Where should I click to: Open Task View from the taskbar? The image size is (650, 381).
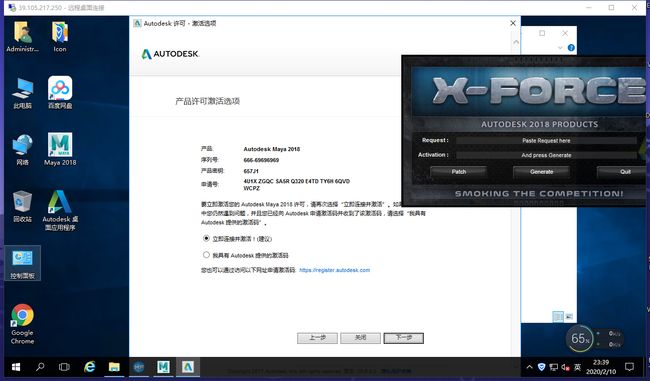(64, 367)
